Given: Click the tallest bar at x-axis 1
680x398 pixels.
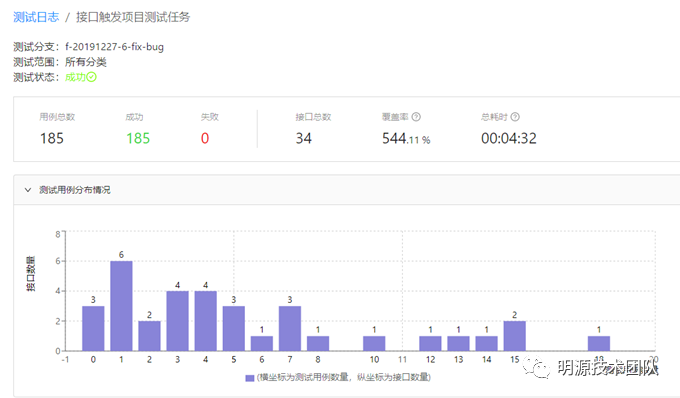Looking at the screenshot, I should (121, 306).
